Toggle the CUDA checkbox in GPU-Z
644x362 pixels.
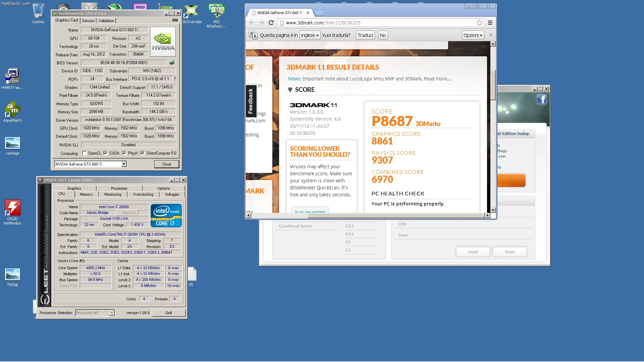tap(105, 153)
